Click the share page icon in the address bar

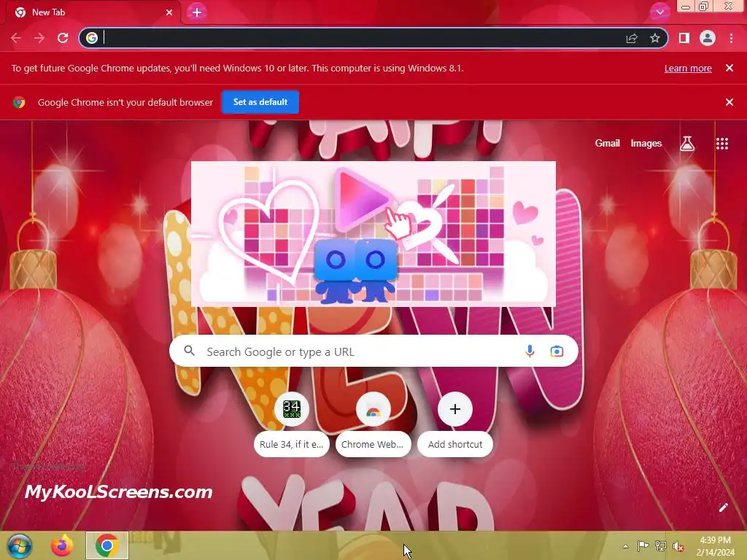coord(632,38)
